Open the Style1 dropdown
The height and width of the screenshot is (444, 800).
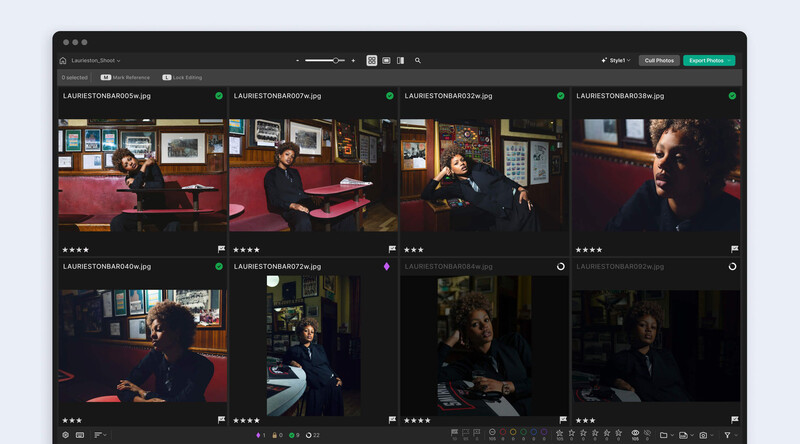616,60
